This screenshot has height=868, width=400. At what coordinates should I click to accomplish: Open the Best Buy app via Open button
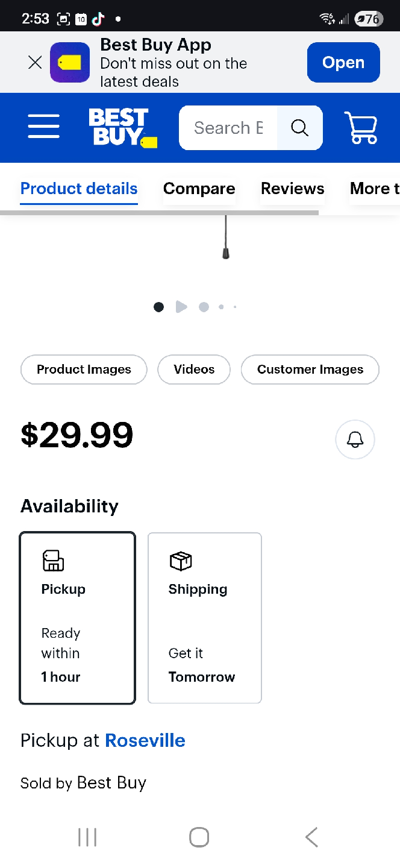343,62
